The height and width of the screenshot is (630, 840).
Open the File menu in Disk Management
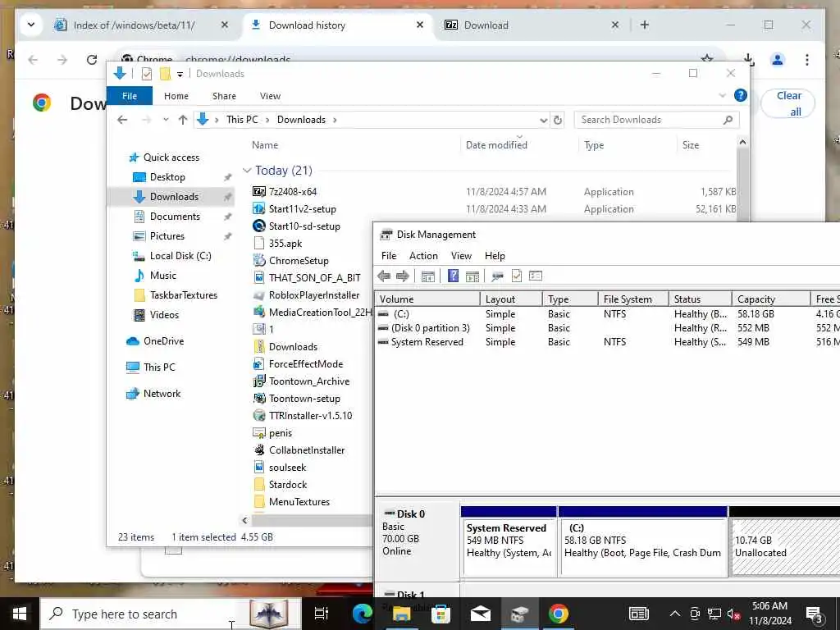point(389,256)
